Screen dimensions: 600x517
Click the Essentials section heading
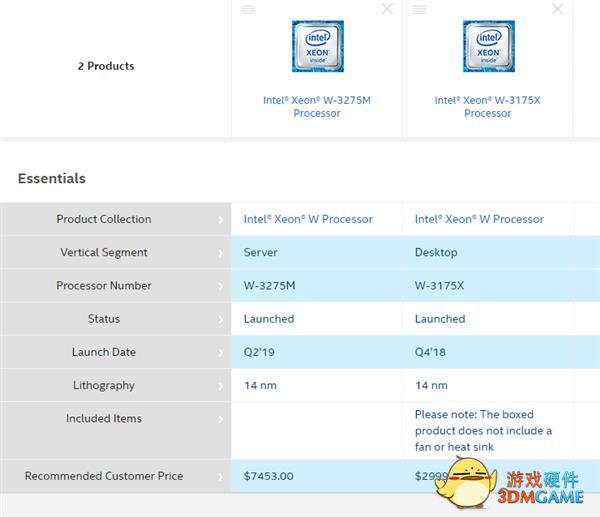tap(52, 178)
